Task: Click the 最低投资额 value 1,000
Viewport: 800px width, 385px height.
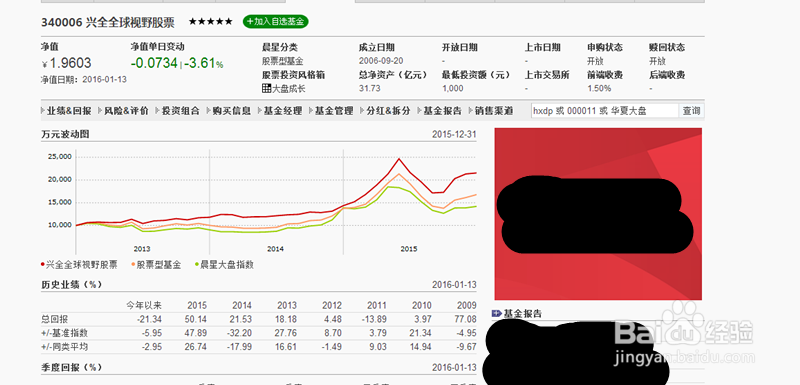Action: pos(453,88)
